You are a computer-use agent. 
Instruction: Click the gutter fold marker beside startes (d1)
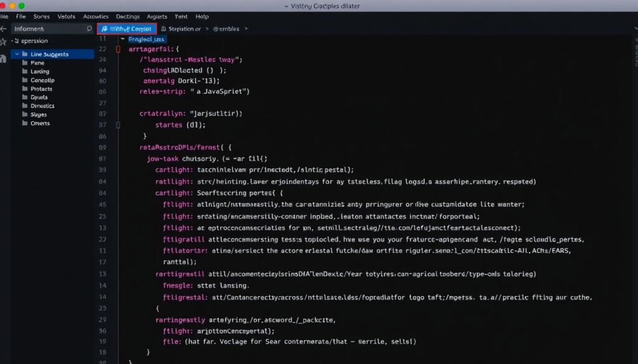point(118,125)
